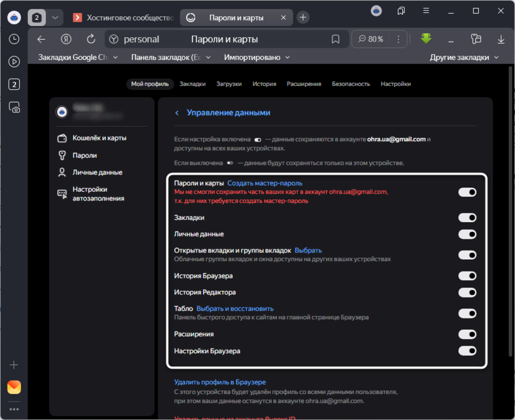Toggle Настройки Браузера sync switch
515x420 pixels.
pyautogui.click(x=467, y=351)
